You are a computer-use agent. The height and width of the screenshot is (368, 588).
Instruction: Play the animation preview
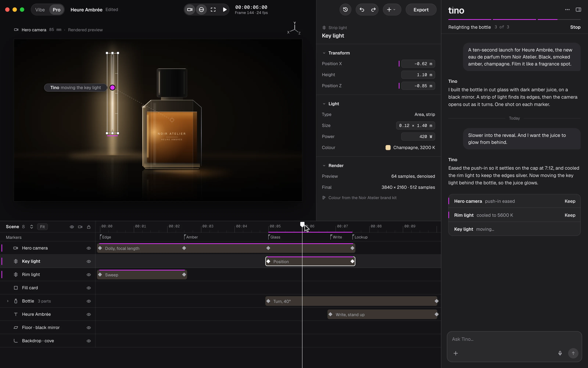point(225,10)
